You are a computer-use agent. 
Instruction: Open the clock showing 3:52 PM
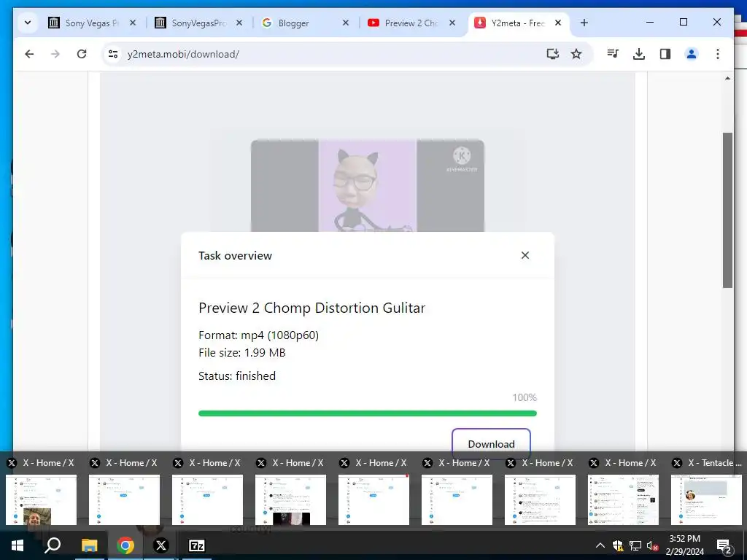(684, 545)
